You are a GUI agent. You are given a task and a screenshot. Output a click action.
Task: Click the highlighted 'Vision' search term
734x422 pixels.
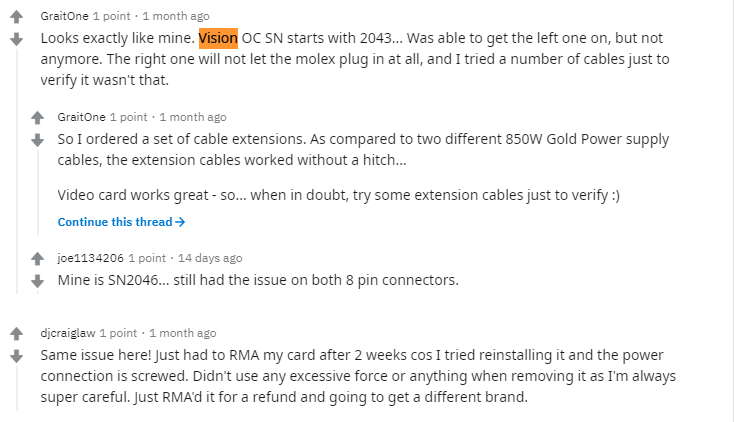click(x=218, y=38)
